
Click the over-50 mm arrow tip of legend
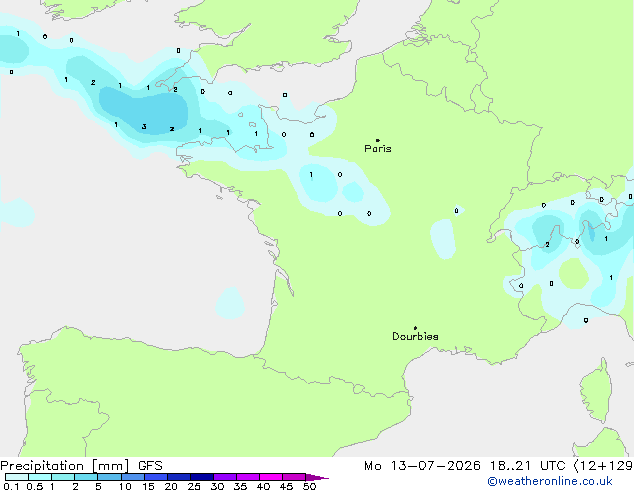pos(317,477)
